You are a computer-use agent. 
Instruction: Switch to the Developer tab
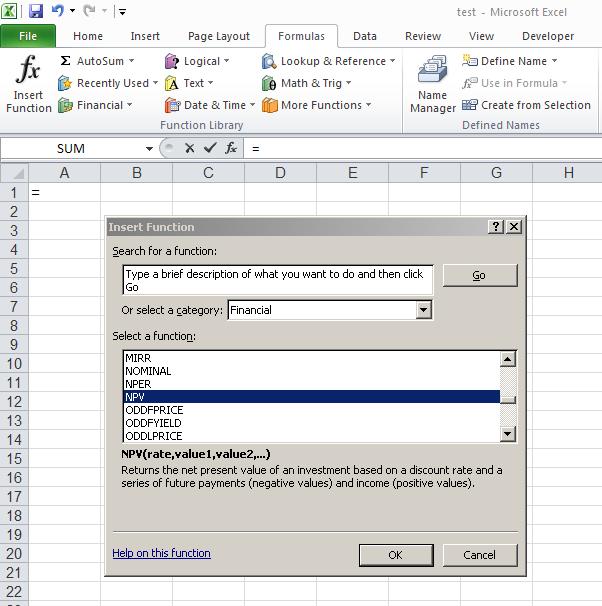click(x=548, y=36)
